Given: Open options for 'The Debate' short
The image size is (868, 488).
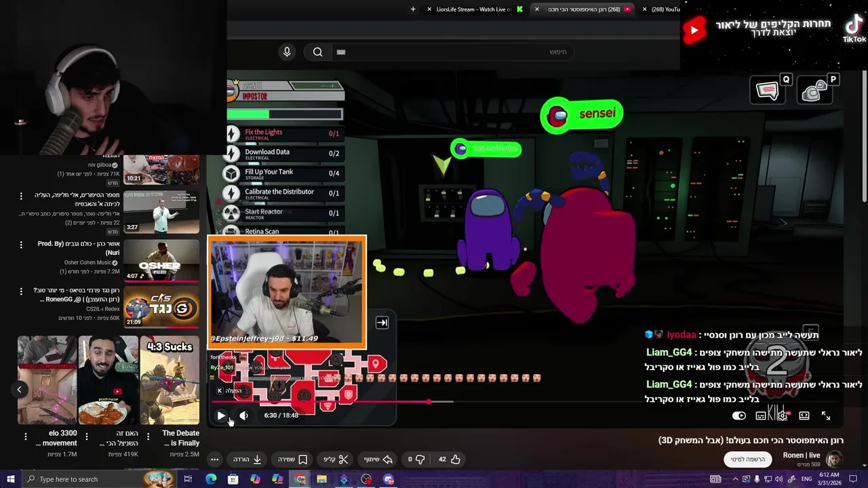Looking at the screenshot, I should 150,436.
